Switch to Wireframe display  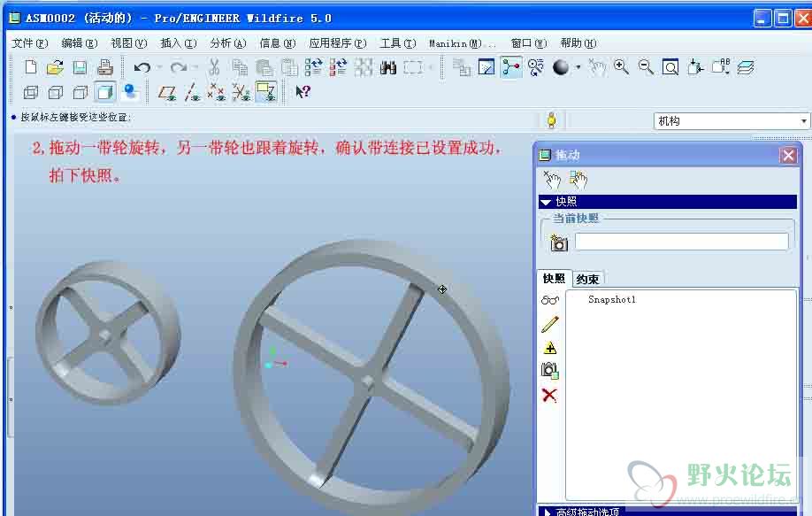click(31, 92)
